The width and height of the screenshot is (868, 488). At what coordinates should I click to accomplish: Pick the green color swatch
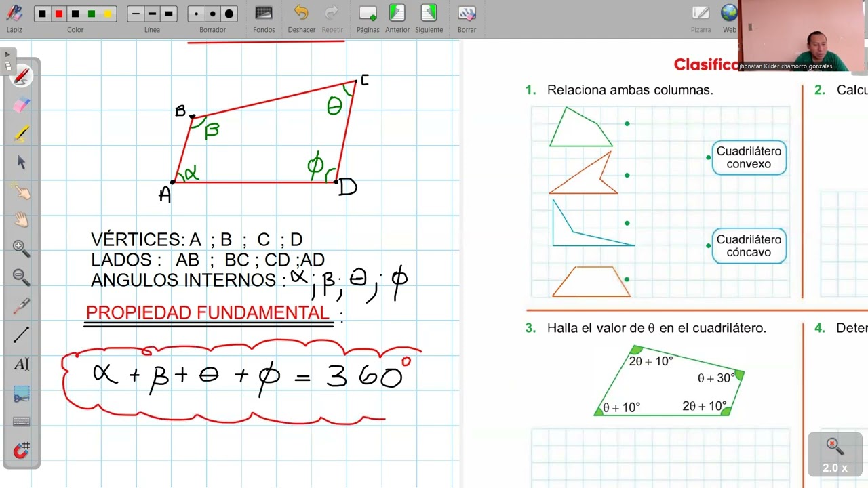(x=92, y=14)
